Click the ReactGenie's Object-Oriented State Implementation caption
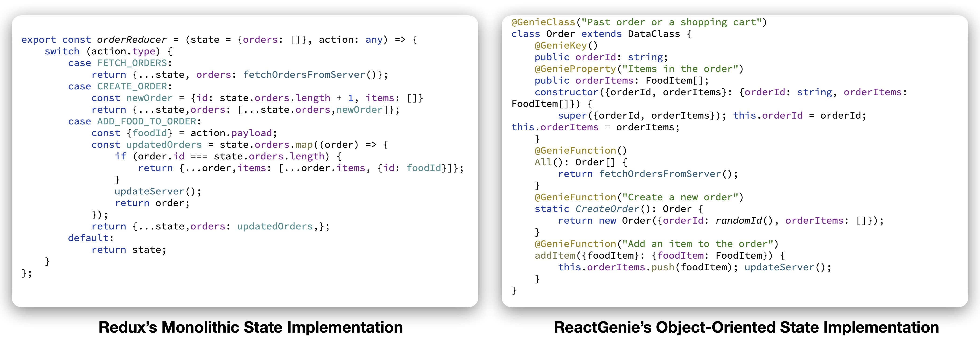 click(746, 327)
